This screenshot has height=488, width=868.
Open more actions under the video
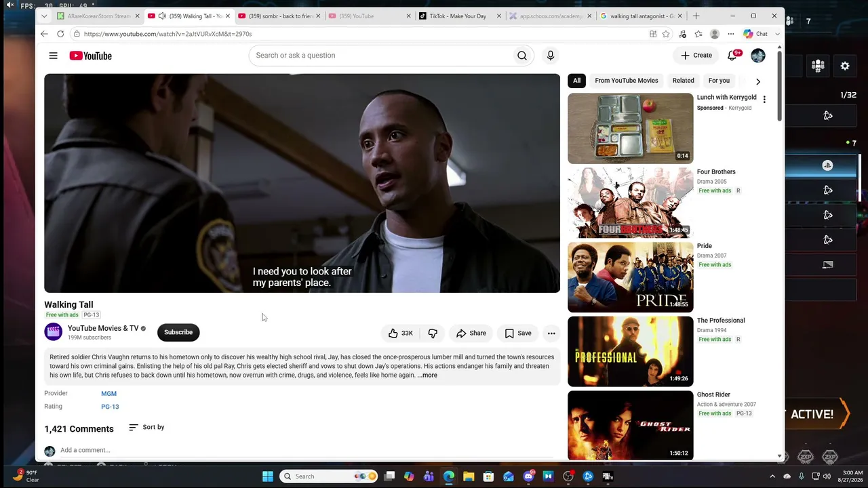(551, 333)
